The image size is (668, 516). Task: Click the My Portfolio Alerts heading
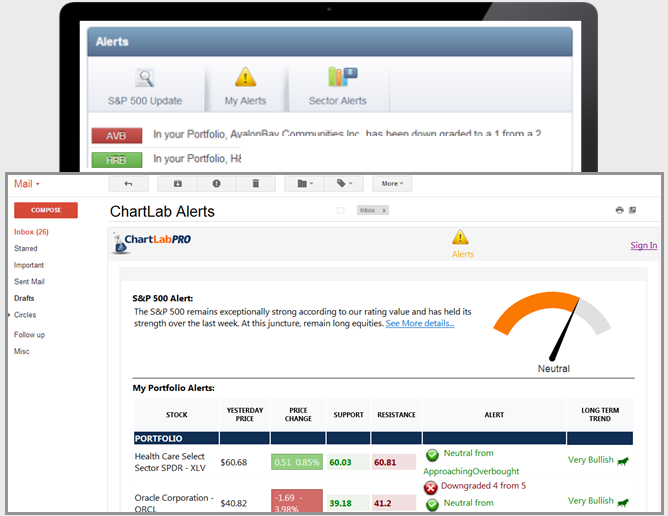point(173,388)
